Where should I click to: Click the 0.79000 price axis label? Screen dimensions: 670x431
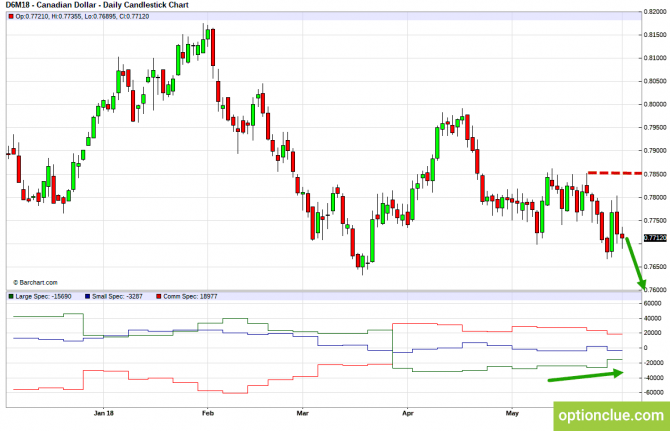point(655,151)
